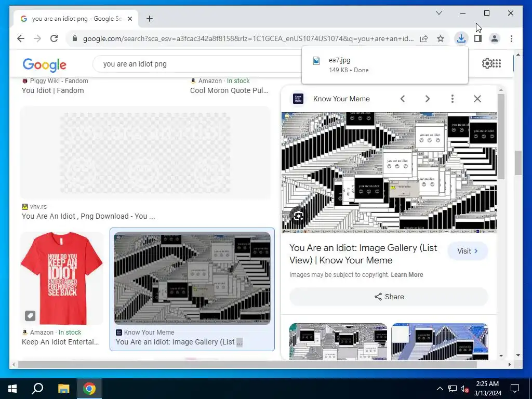Go to Google home via logo
The height and width of the screenshot is (399, 532).
[x=45, y=64]
